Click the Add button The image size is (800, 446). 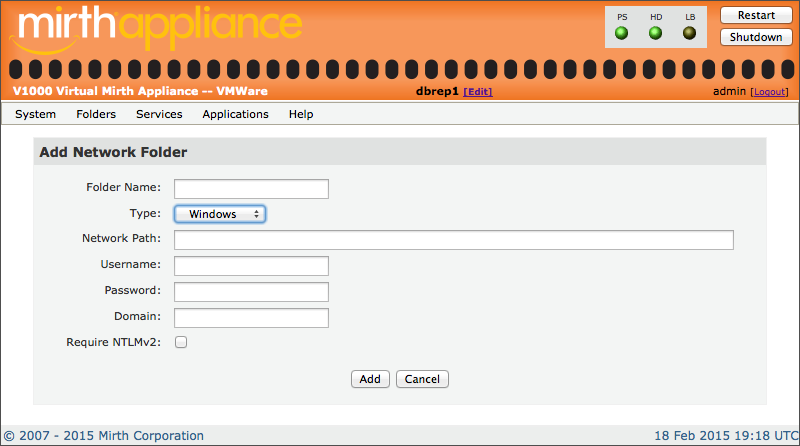pyautogui.click(x=370, y=379)
